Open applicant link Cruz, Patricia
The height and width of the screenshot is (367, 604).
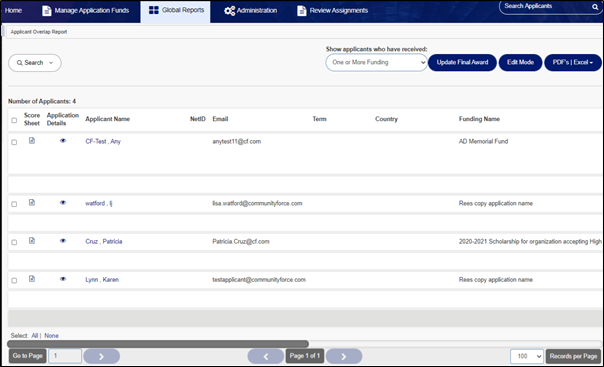click(104, 241)
